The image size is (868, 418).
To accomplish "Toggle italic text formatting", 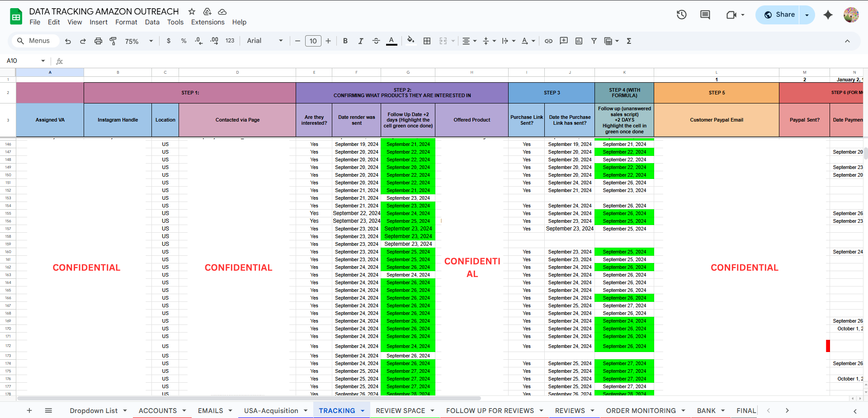I will [360, 41].
